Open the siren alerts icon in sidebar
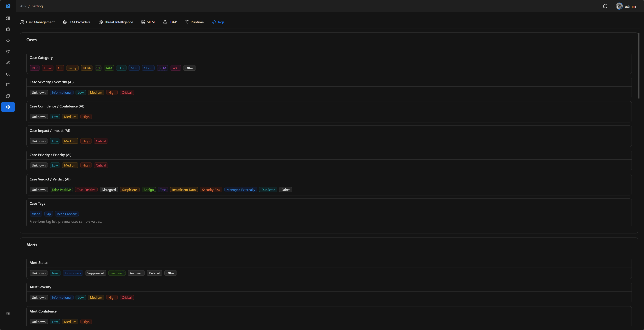644x330 pixels. pyautogui.click(x=8, y=41)
